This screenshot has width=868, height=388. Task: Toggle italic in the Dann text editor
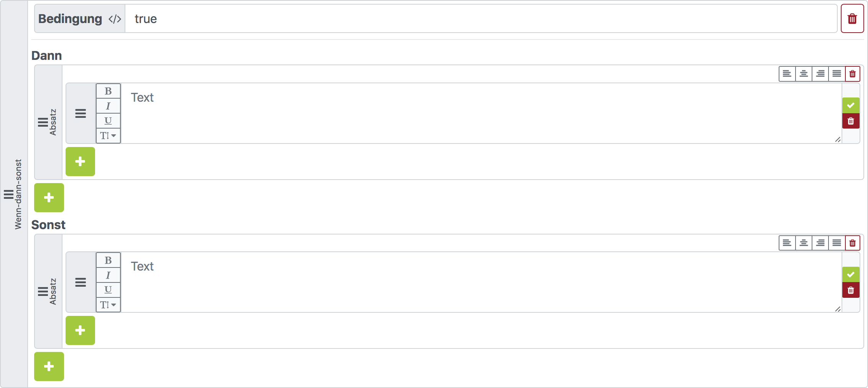click(x=108, y=106)
